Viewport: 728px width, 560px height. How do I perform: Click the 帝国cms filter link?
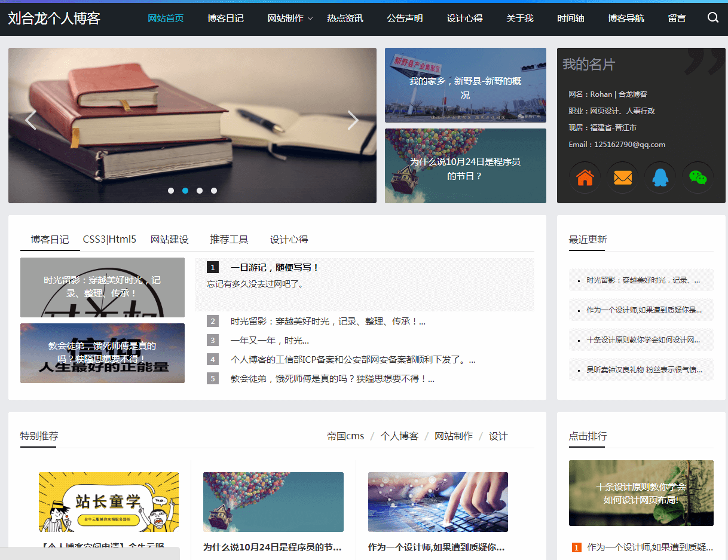click(x=345, y=436)
